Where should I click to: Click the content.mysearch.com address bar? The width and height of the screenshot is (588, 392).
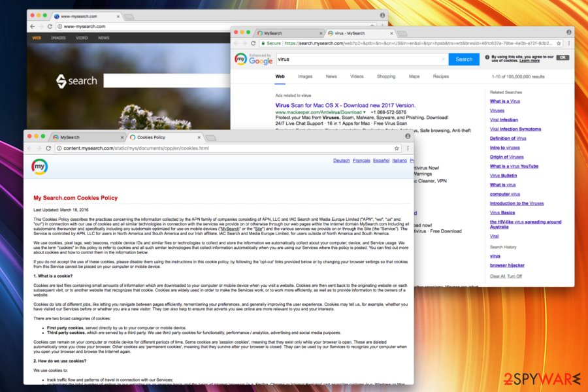(x=228, y=148)
